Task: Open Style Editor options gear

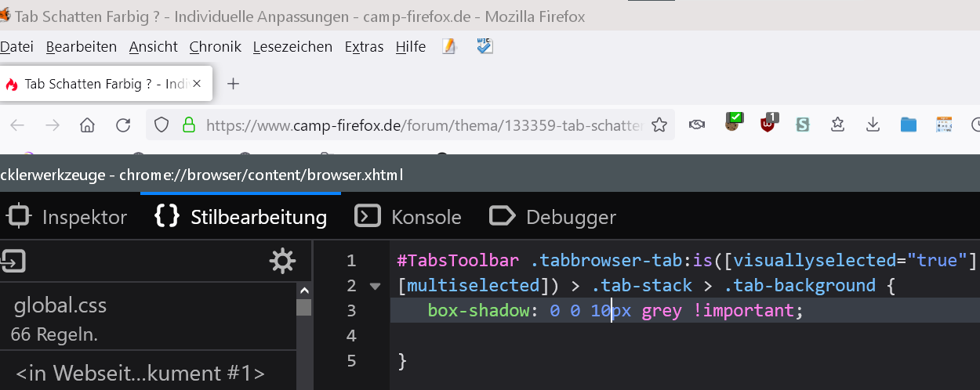Action: pos(282,260)
